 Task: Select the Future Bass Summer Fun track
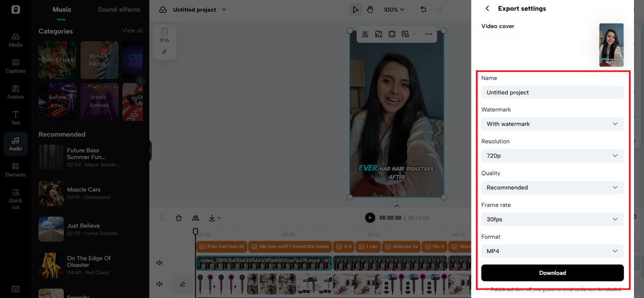click(91, 157)
